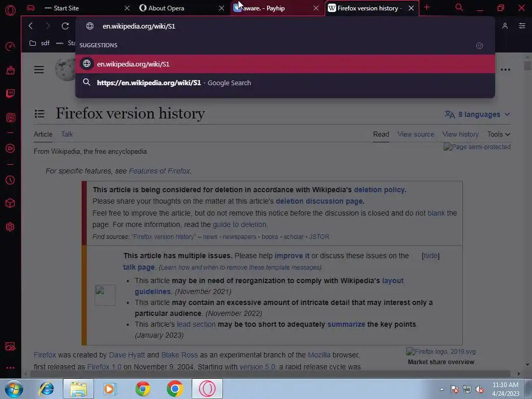This screenshot has width=532, height=399.
Task: Open the deletion discussion page link
Action: [320, 201]
